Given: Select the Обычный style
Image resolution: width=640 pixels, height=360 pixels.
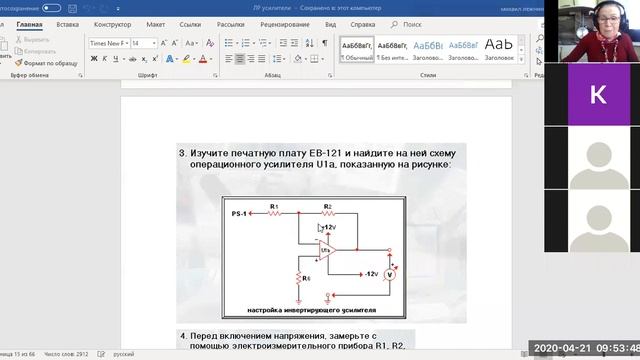Looking at the screenshot, I should click(x=357, y=50).
